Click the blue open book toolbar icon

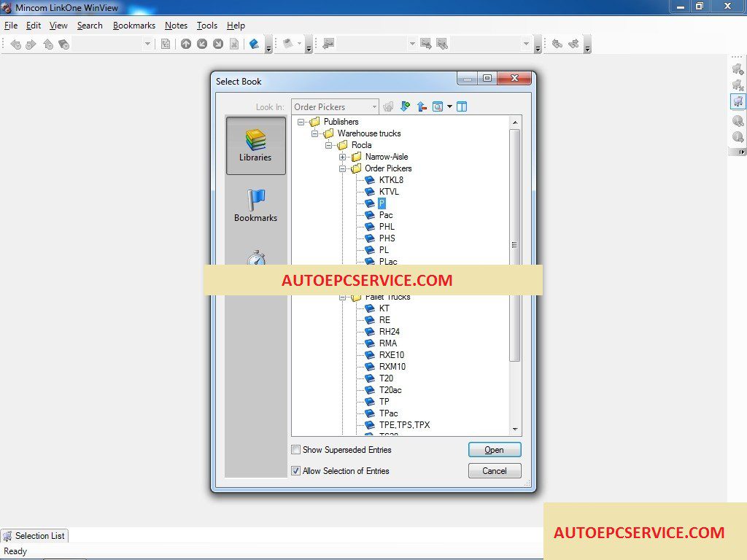[x=254, y=44]
